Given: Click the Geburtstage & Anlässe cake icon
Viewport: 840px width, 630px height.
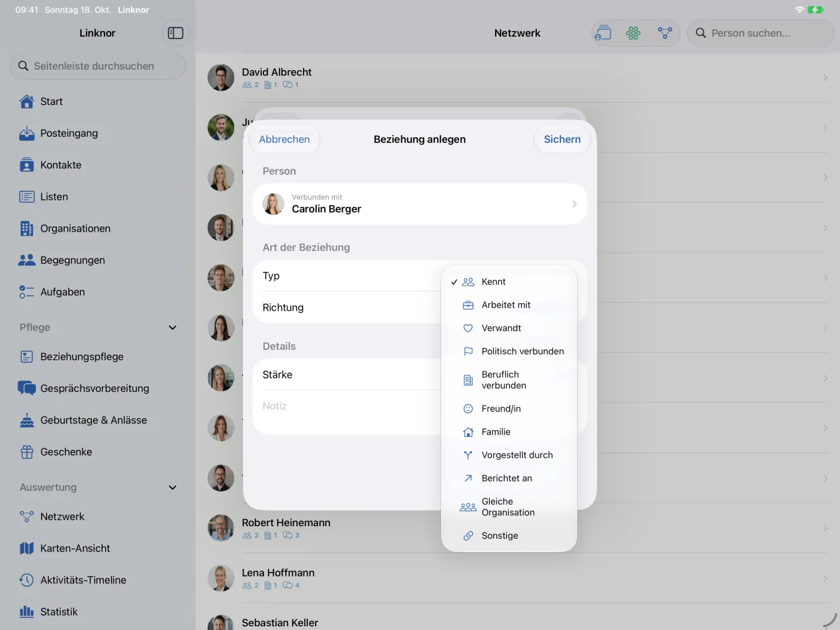Looking at the screenshot, I should click(27, 420).
